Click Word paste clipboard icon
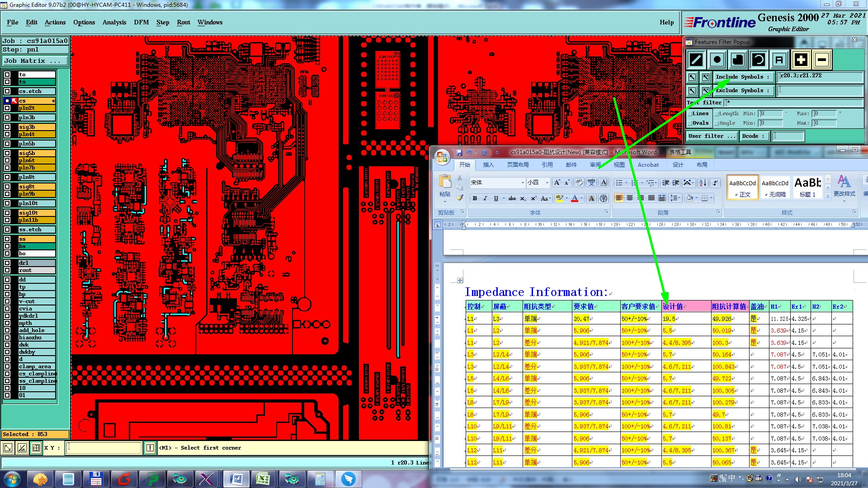 tap(445, 182)
